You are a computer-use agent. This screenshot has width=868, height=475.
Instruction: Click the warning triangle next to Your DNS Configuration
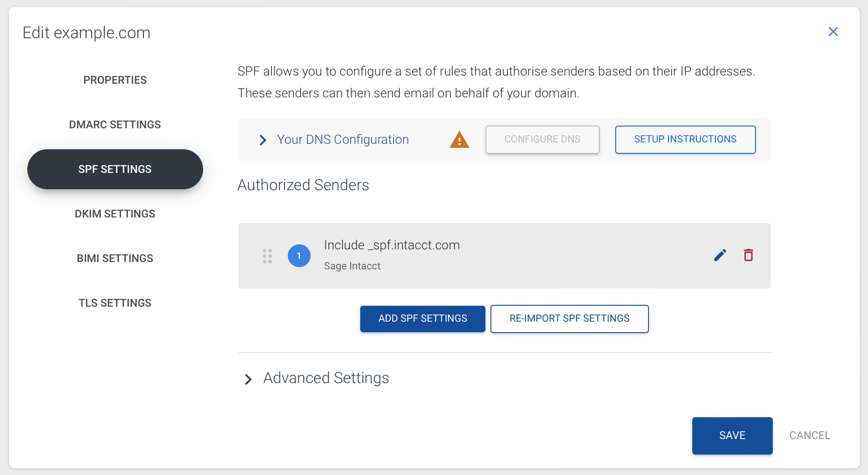(459, 140)
